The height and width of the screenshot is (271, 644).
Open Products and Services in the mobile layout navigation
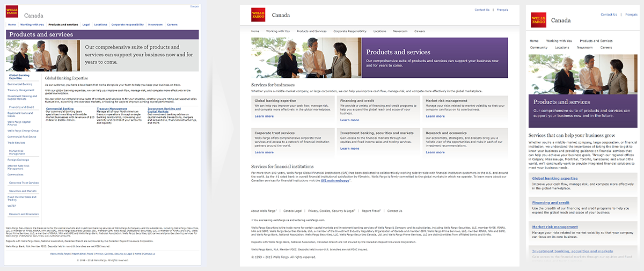point(596,41)
